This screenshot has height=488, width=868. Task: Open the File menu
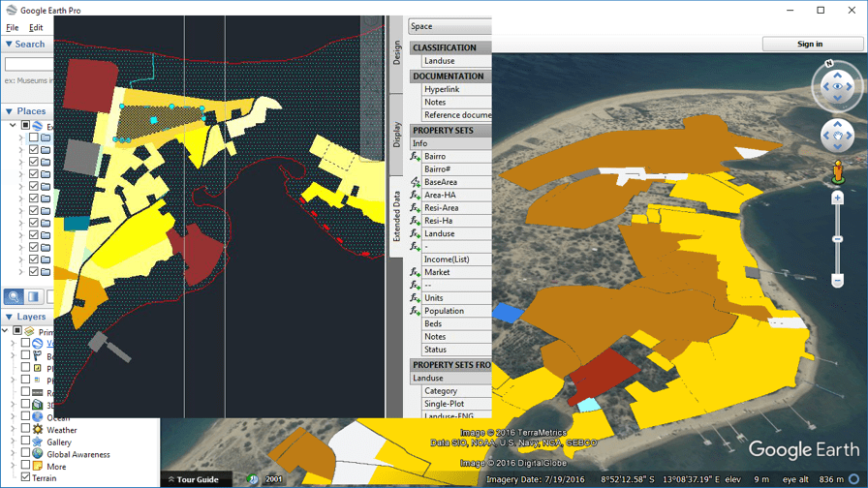(13, 28)
